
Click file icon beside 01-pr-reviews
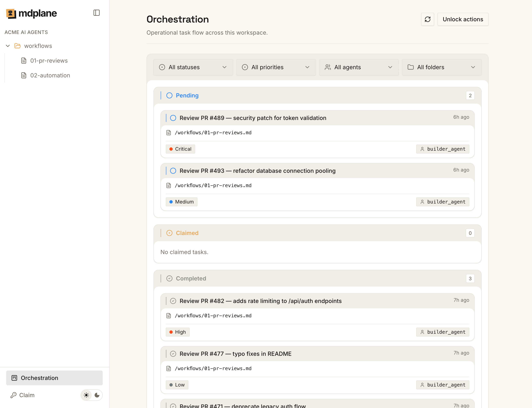24,60
